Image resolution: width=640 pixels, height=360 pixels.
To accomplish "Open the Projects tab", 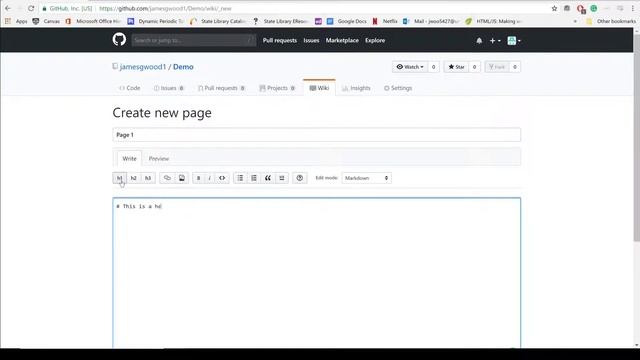I will tap(277, 88).
